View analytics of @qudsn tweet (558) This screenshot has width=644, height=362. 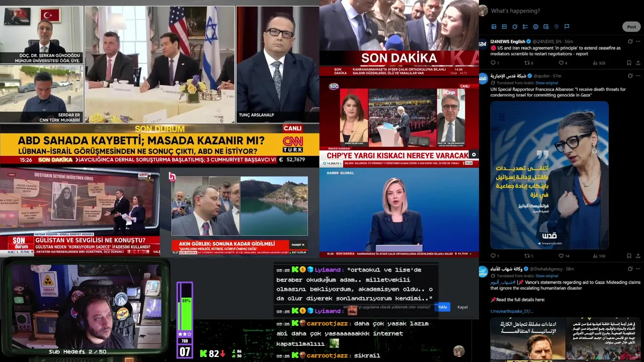point(598,256)
